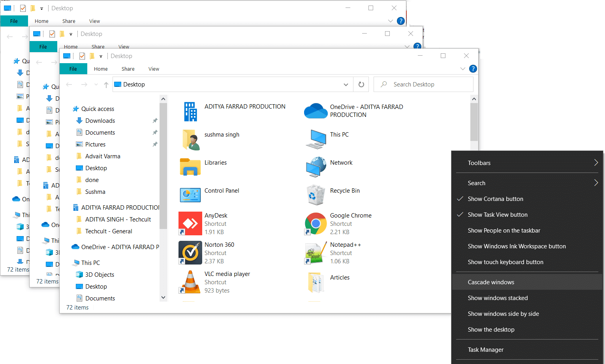Expand the ribbon with the chevron arrow
Screen dimensions: 605x364
point(462,69)
